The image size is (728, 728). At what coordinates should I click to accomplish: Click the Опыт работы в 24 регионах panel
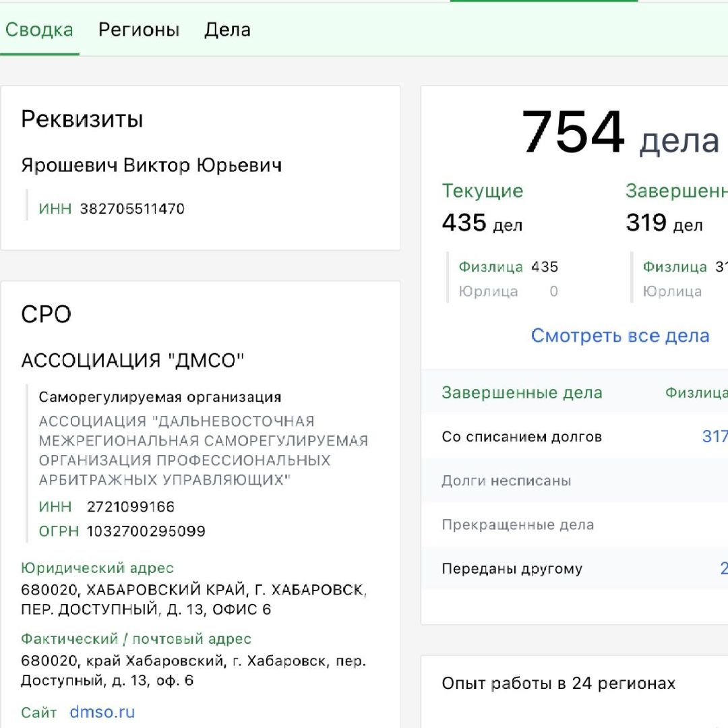pyautogui.click(x=557, y=683)
